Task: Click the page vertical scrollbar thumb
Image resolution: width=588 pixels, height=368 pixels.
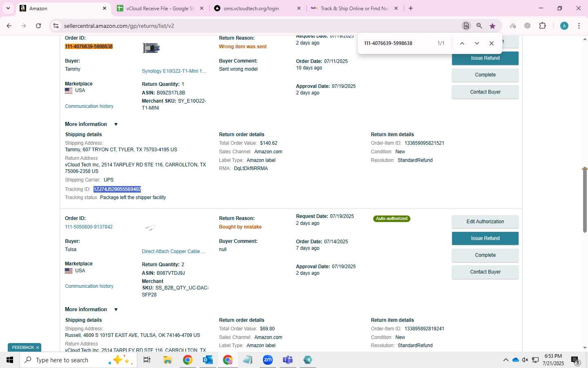Action: tap(585, 200)
